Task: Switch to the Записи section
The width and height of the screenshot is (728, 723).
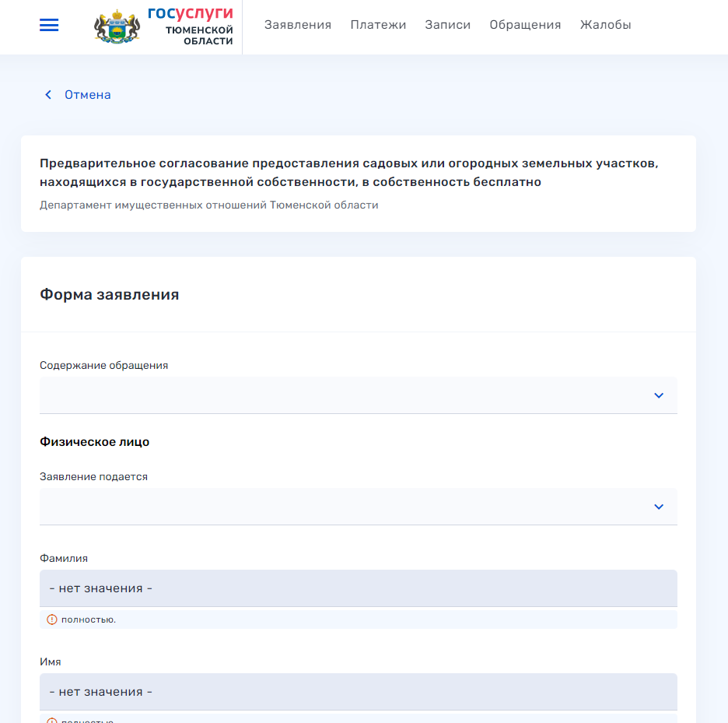Action: 447,25
